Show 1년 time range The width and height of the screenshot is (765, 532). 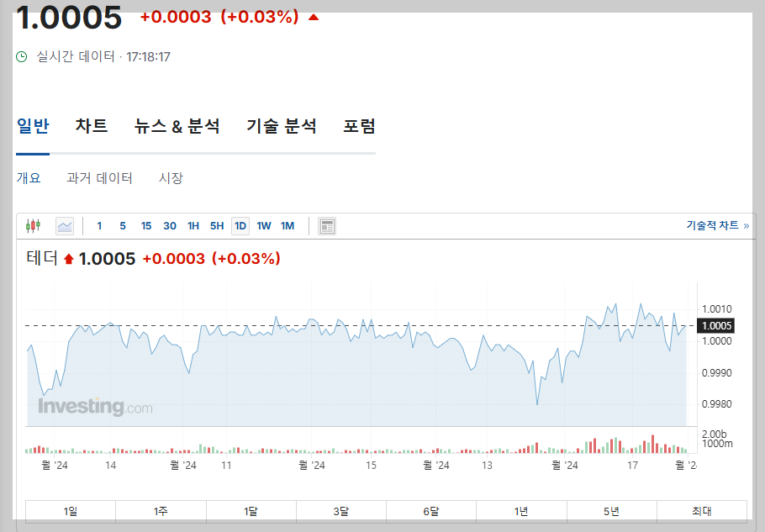[521, 511]
